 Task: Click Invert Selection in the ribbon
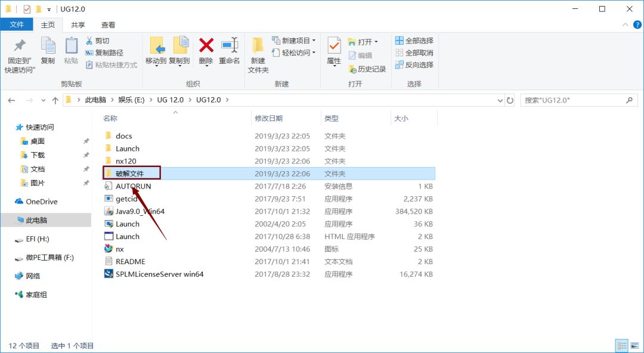click(x=414, y=65)
